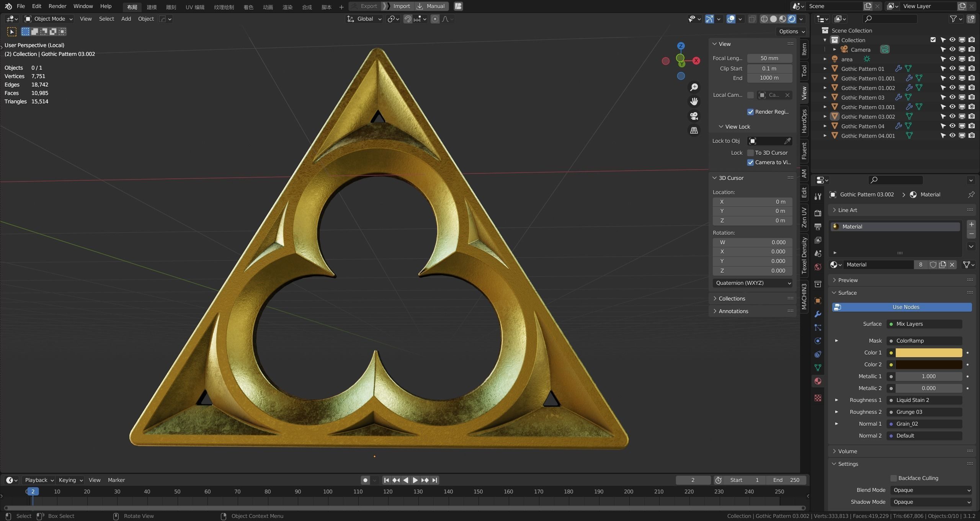
Task: Unlink the material with X icon
Action: click(x=952, y=265)
